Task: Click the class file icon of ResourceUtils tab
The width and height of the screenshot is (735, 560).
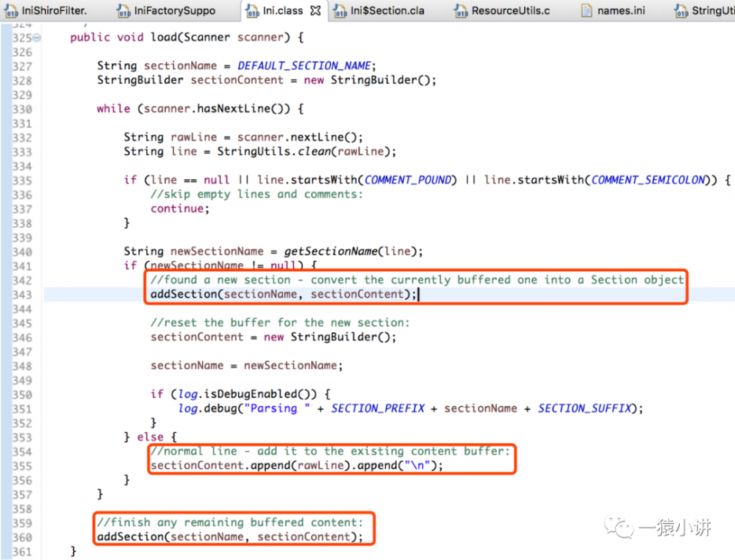Action: tap(462, 11)
